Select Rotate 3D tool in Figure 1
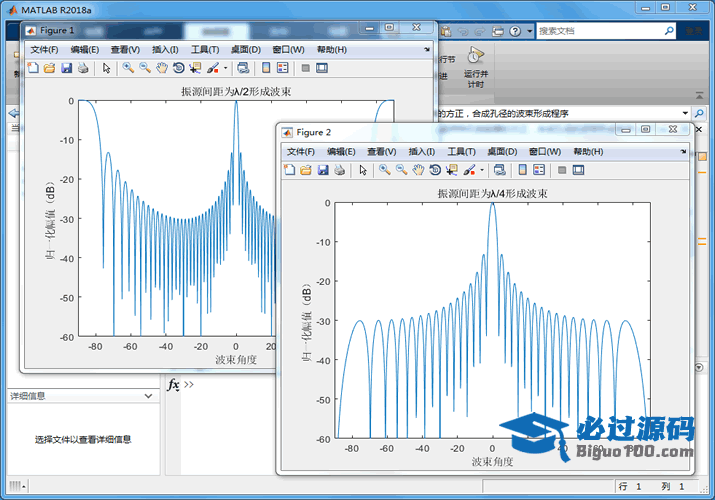The image size is (715, 500). 179,68
